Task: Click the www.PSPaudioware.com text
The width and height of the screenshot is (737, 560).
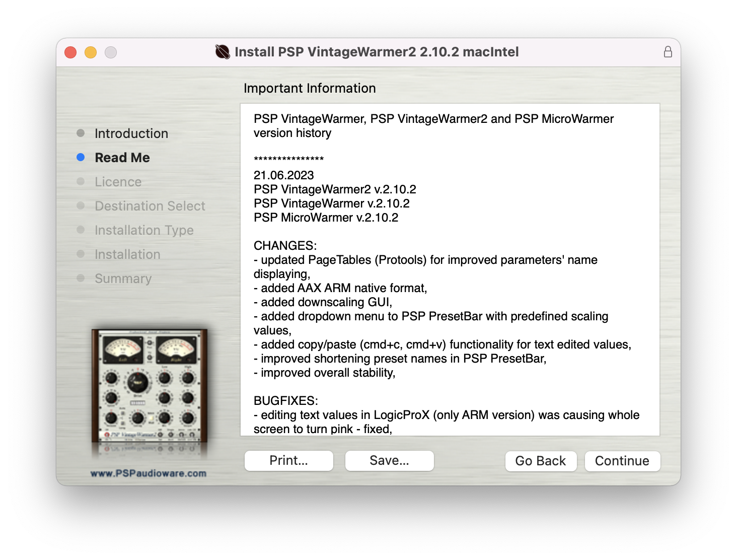Action: pyautogui.click(x=149, y=473)
